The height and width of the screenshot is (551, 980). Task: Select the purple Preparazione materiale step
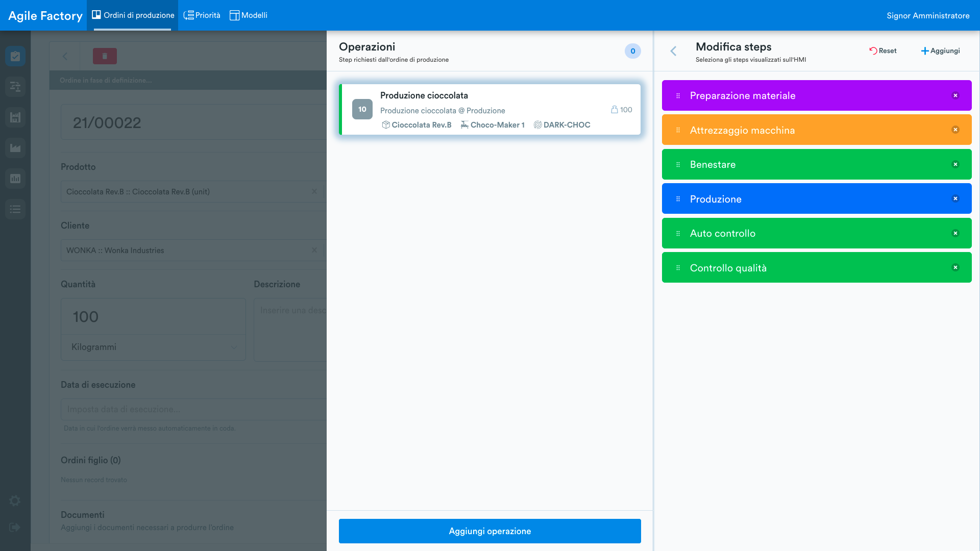pos(817,95)
